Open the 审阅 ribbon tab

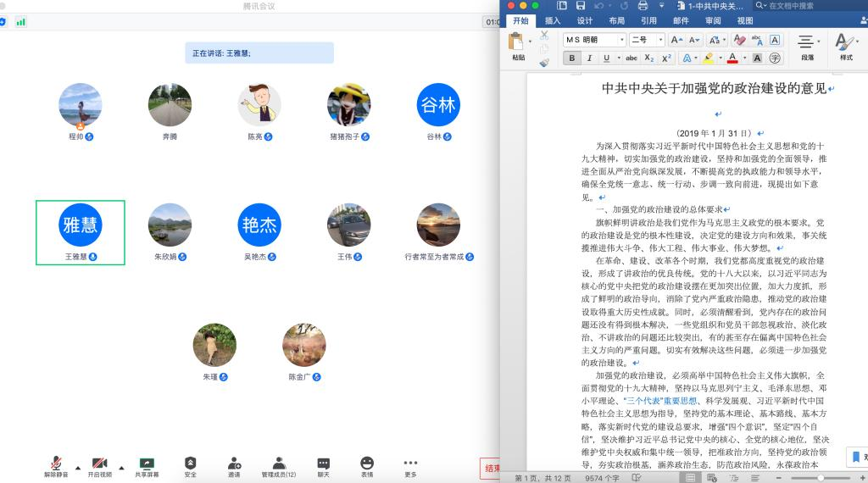pyautogui.click(x=713, y=21)
